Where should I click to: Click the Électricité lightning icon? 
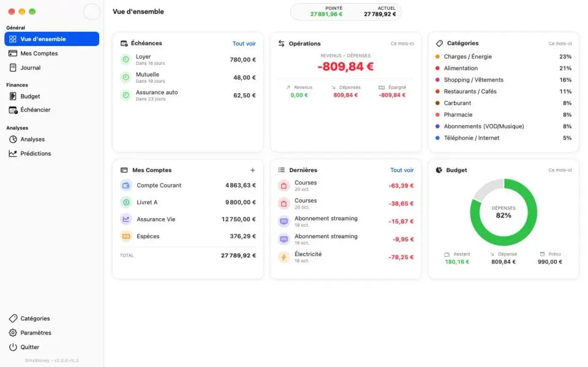(x=284, y=257)
